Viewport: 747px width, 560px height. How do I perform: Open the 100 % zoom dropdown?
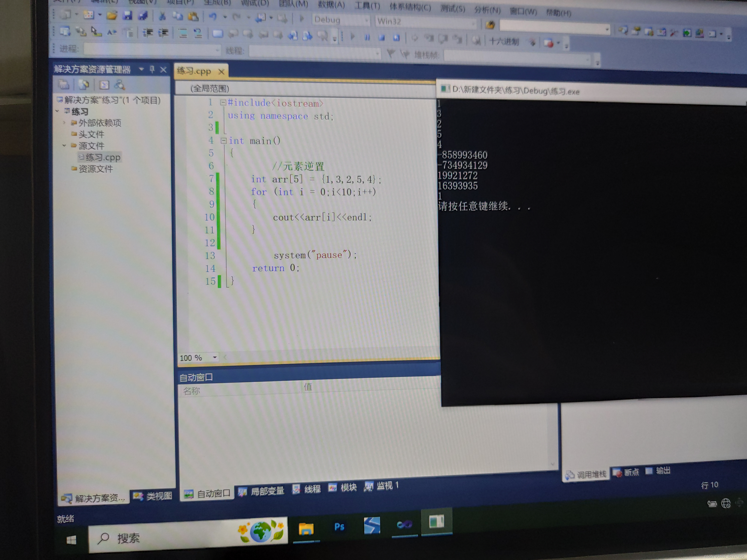click(x=215, y=357)
